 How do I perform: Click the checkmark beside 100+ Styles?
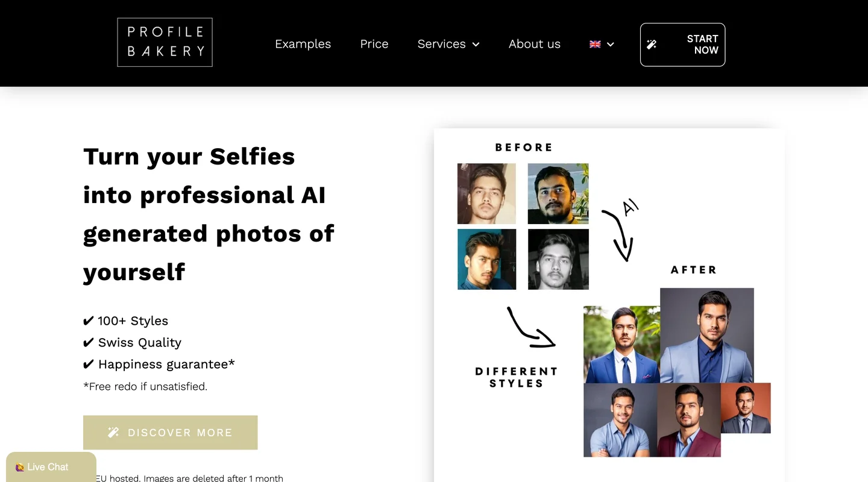coord(88,321)
